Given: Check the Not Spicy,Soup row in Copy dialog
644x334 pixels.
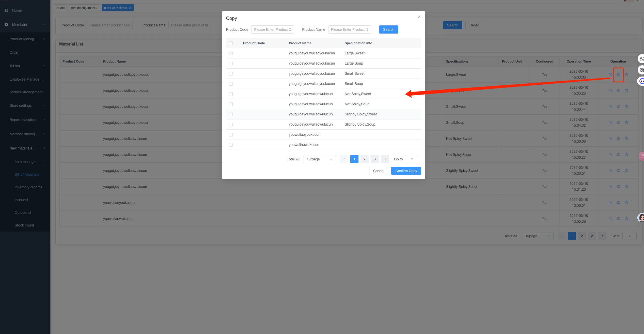Looking at the screenshot, I should click(231, 104).
